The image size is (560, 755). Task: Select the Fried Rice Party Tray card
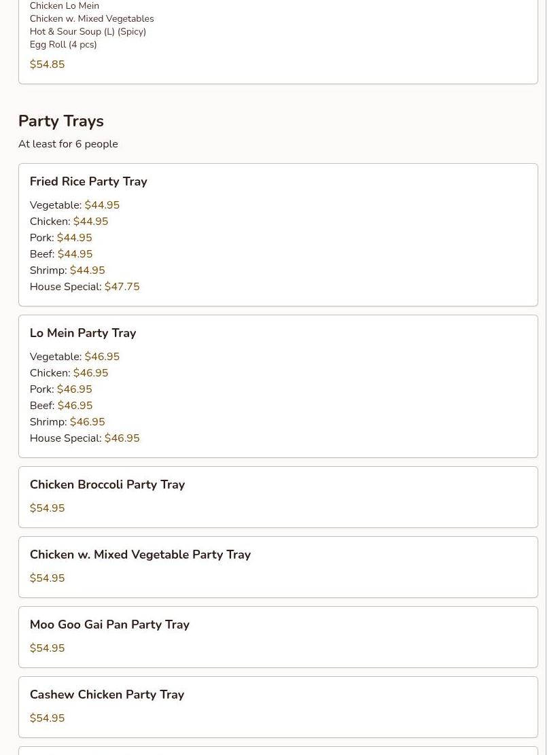tap(278, 234)
